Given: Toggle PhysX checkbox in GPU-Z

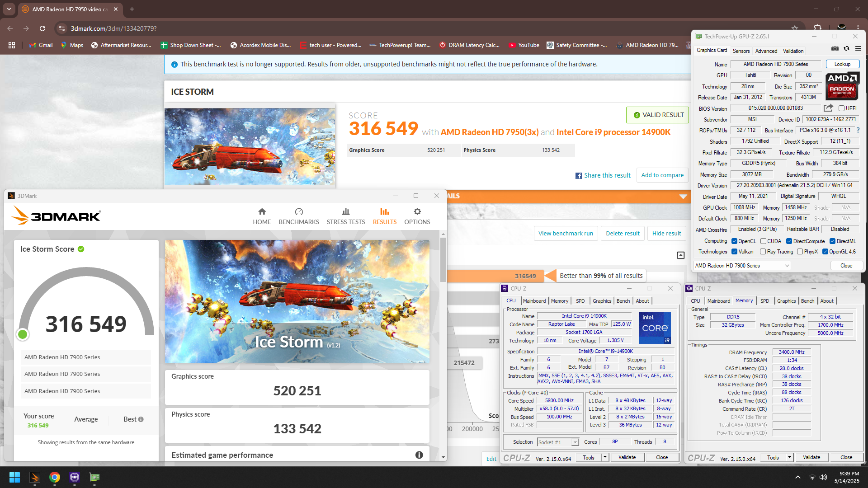Looking at the screenshot, I should [800, 252].
